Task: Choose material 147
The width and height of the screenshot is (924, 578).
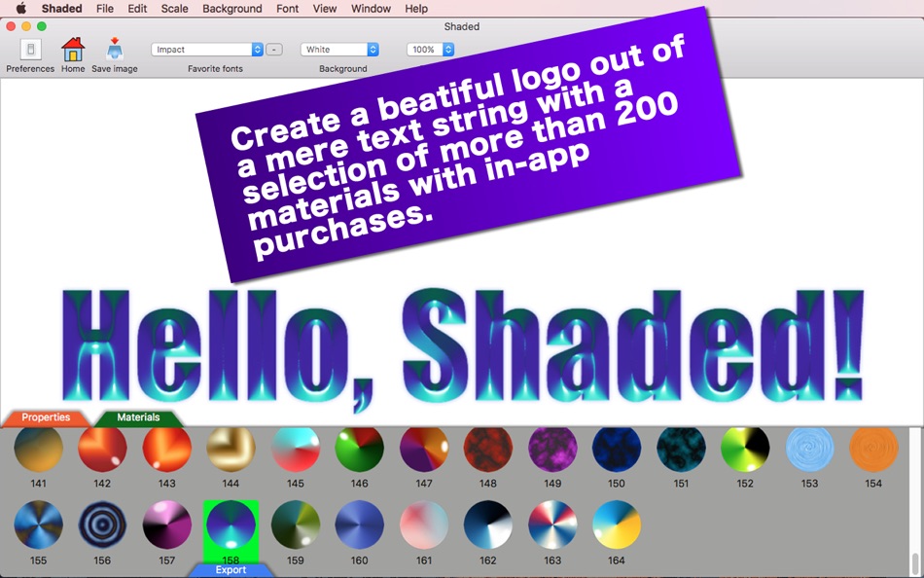Action: click(424, 448)
